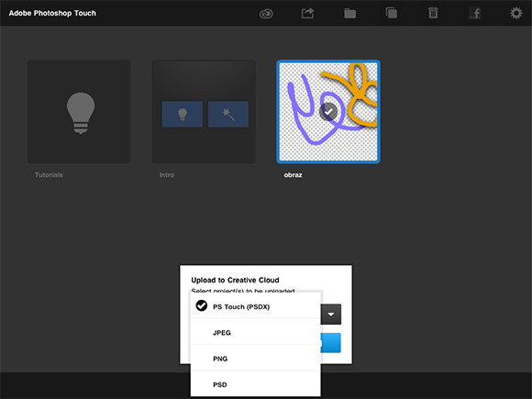Click the obraz project name
This screenshot has width=532, height=399.
click(294, 175)
